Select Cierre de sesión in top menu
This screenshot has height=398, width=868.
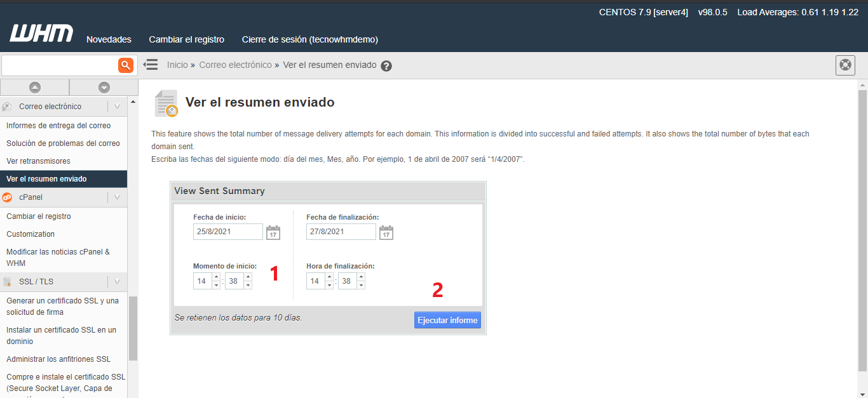309,39
